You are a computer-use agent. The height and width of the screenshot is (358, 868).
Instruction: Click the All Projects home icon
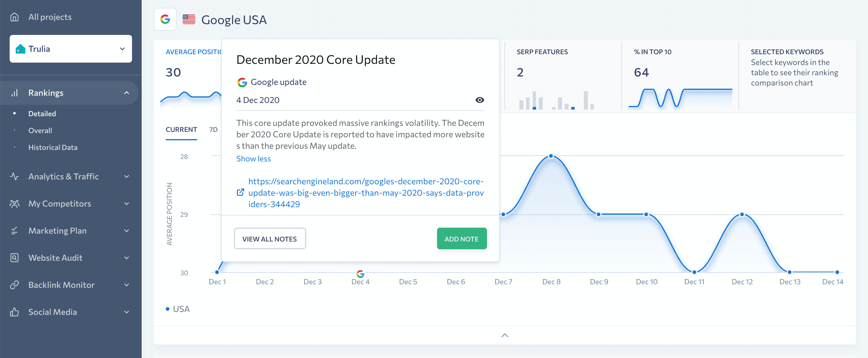(x=14, y=17)
